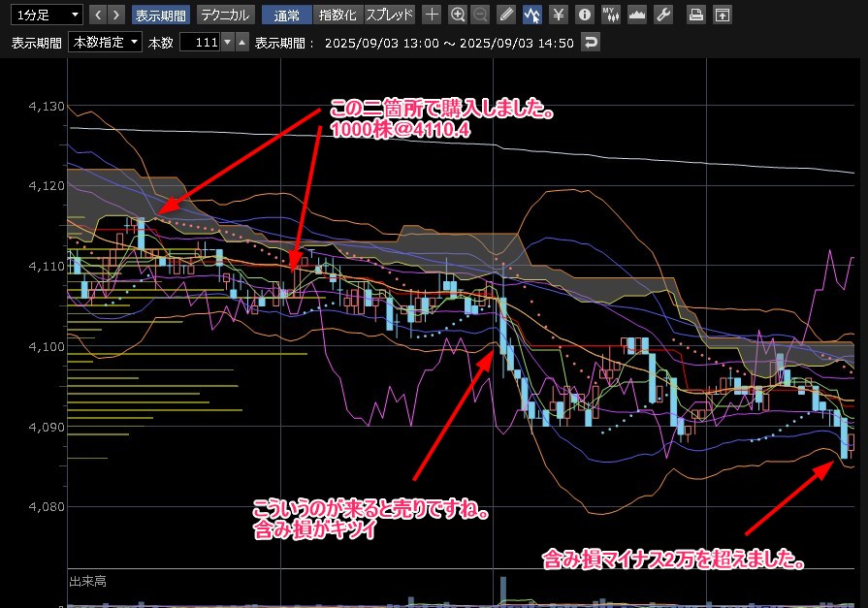Screen dimensions: 868x608
Task: Enable the crosshair cursor tool
Action: [432, 15]
